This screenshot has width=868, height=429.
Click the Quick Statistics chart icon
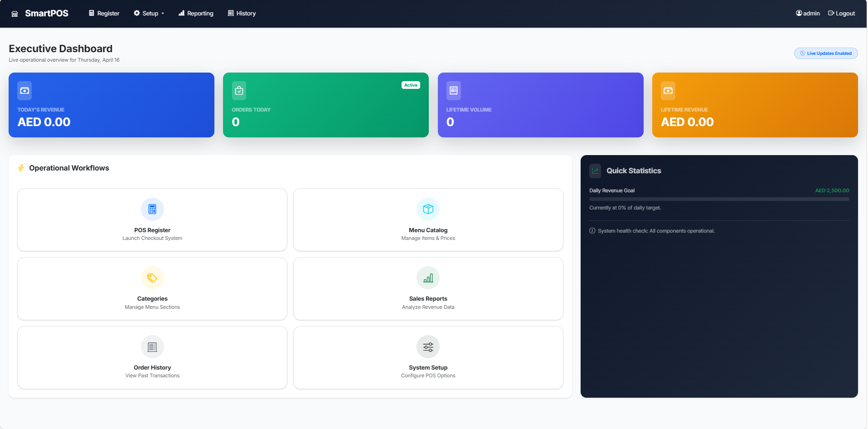(x=595, y=171)
